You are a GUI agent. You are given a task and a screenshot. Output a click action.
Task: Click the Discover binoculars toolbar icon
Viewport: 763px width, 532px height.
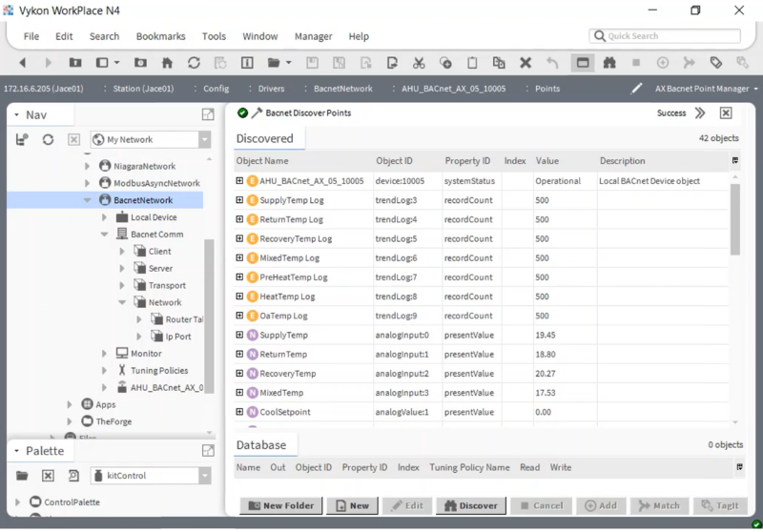click(x=609, y=63)
